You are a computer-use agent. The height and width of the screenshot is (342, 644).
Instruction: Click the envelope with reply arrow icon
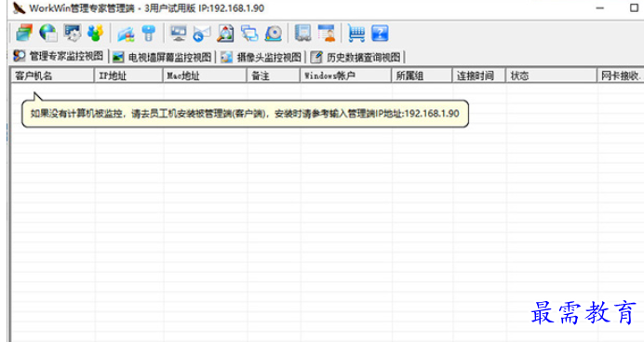tap(202, 33)
